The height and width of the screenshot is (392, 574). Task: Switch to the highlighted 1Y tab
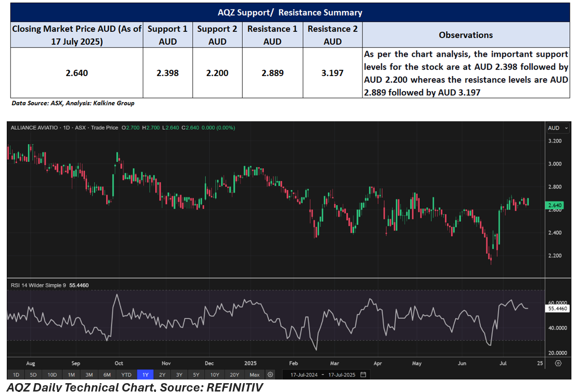(145, 374)
